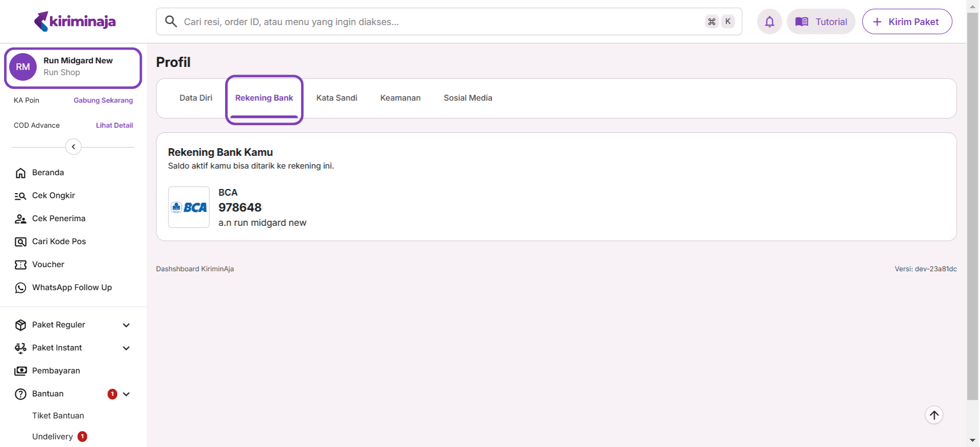Viewport: 980px width, 447px height.
Task: Click the notification bell icon
Action: pyautogui.click(x=769, y=21)
